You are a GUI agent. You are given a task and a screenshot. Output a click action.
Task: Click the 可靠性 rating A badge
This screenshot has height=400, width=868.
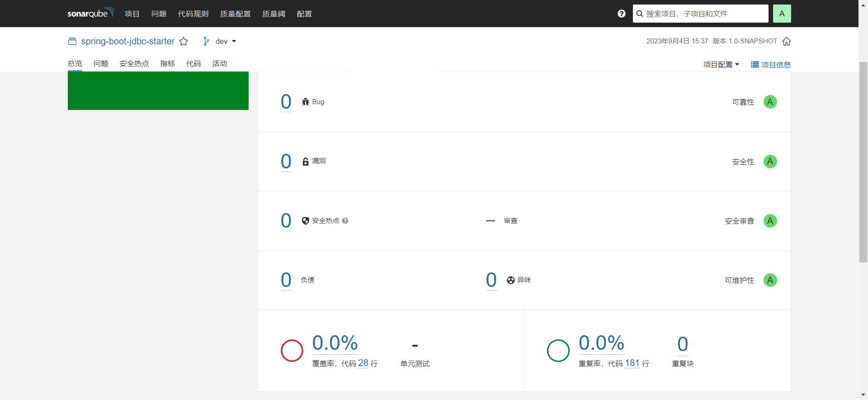pyautogui.click(x=770, y=102)
